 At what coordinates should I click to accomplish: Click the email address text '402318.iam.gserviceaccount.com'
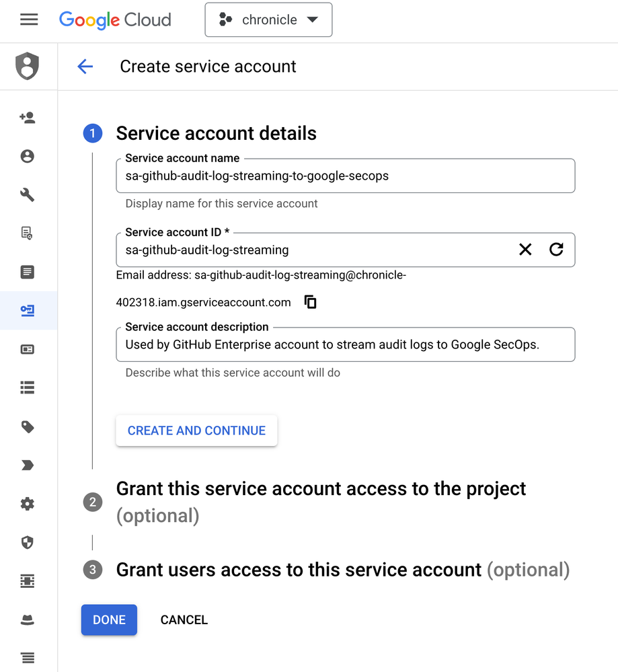point(203,303)
